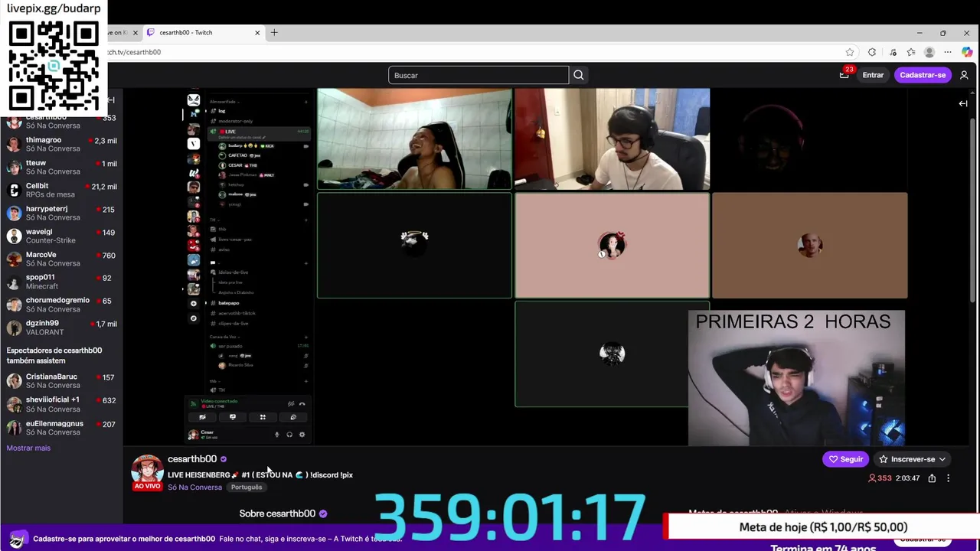Open Cellbit channel in sidebar
The width and height of the screenshot is (980, 551).
click(61, 191)
